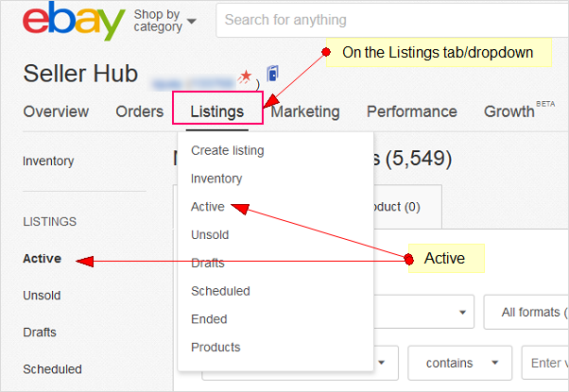Open the Overview tab

(56, 111)
